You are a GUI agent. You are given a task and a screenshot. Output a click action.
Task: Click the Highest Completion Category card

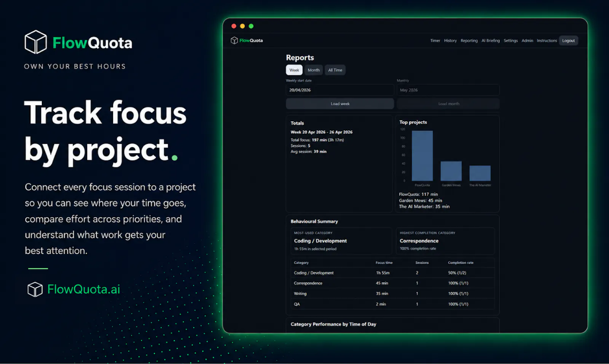click(445, 241)
